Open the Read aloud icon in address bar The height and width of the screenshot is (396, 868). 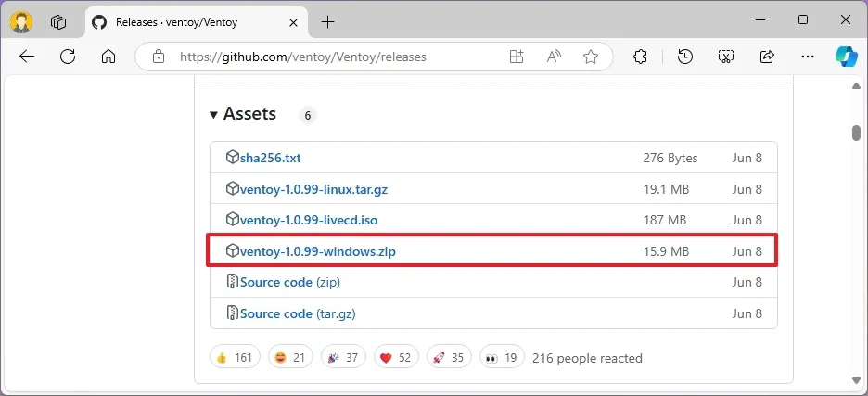554,57
